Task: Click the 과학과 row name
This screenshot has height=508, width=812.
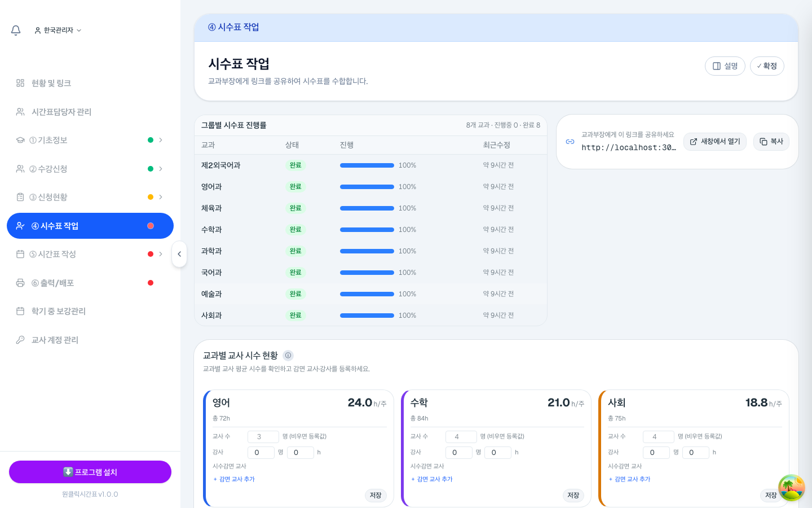Action: coord(211,251)
